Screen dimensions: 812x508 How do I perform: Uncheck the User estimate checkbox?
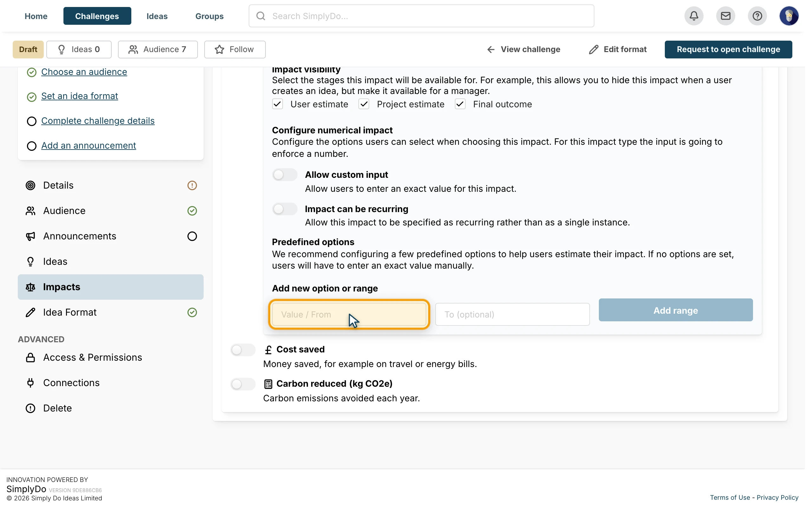click(x=278, y=104)
